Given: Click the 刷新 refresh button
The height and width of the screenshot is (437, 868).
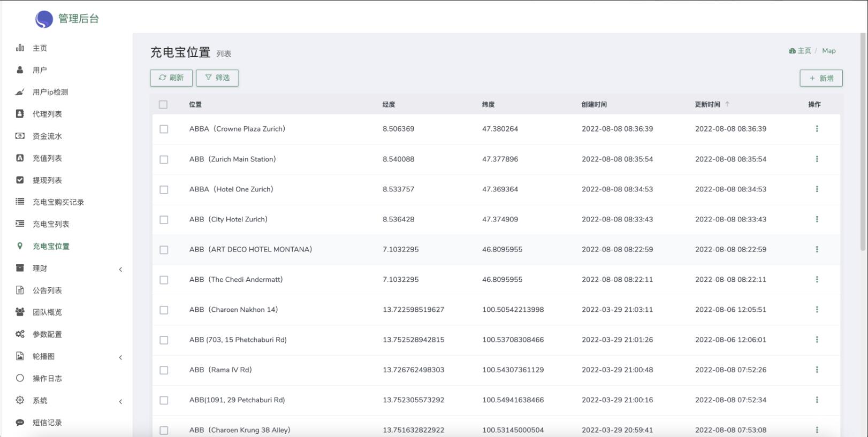Looking at the screenshot, I should click(171, 78).
